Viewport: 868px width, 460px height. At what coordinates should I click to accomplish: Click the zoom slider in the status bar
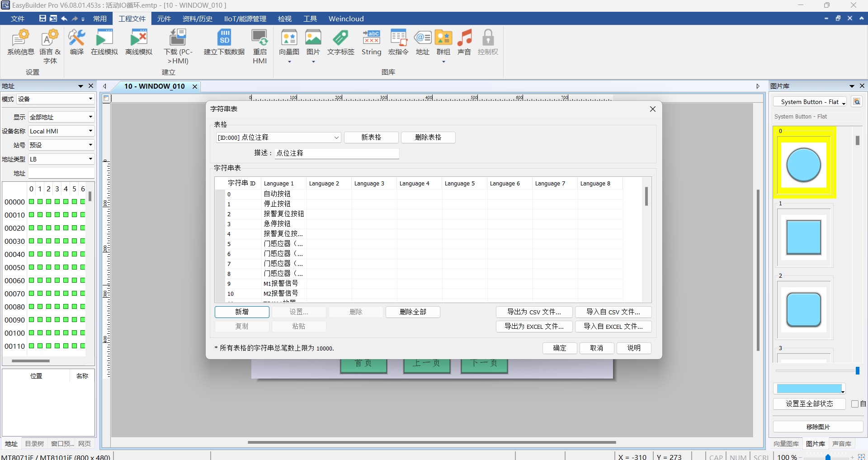(x=827, y=457)
